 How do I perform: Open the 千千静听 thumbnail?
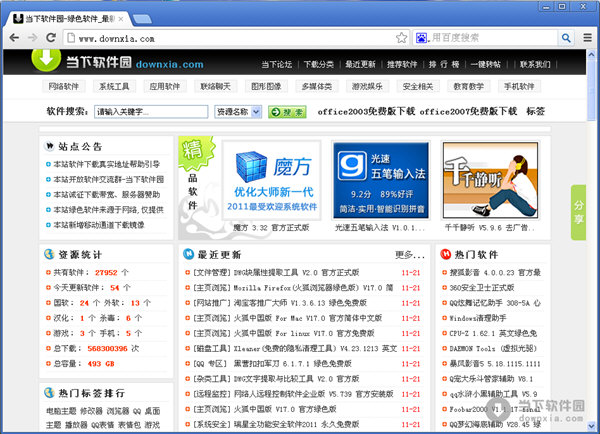pos(491,180)
